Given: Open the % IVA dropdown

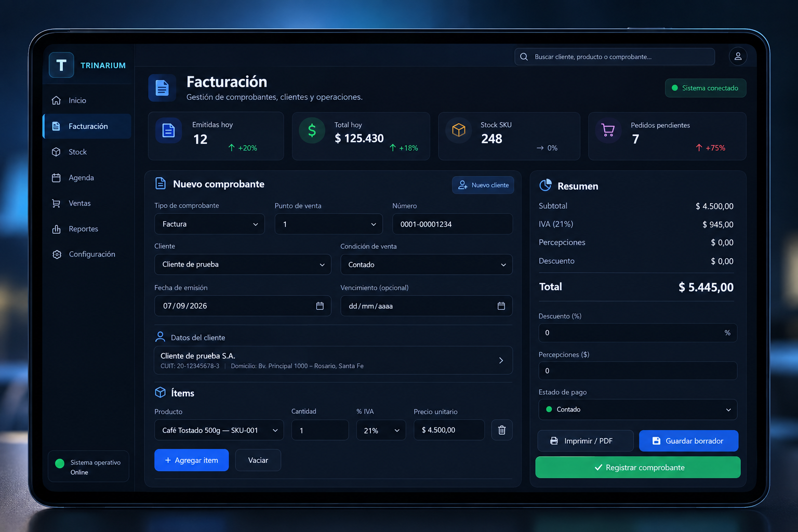Looking at the screenshot, I should pyautogui.click(x=381, y=430).
